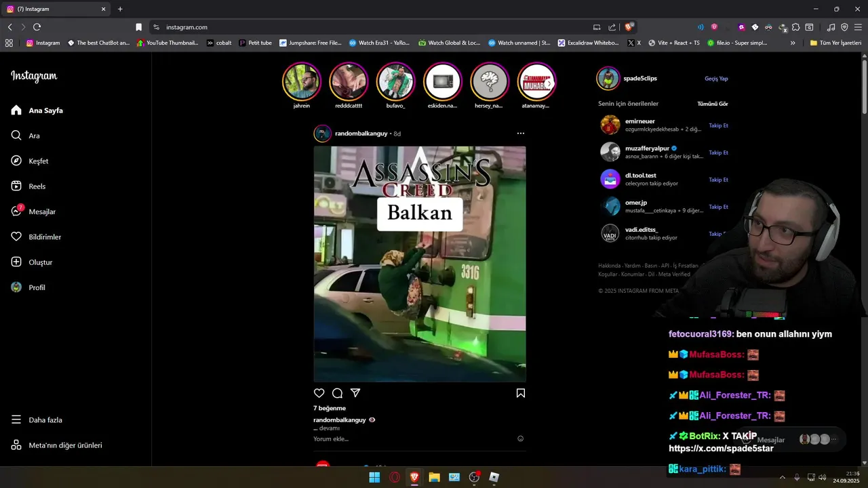Open the Ara search icon in sidebar
The width and height of the screenshot is (868, 488).
[x=16, y=136]
